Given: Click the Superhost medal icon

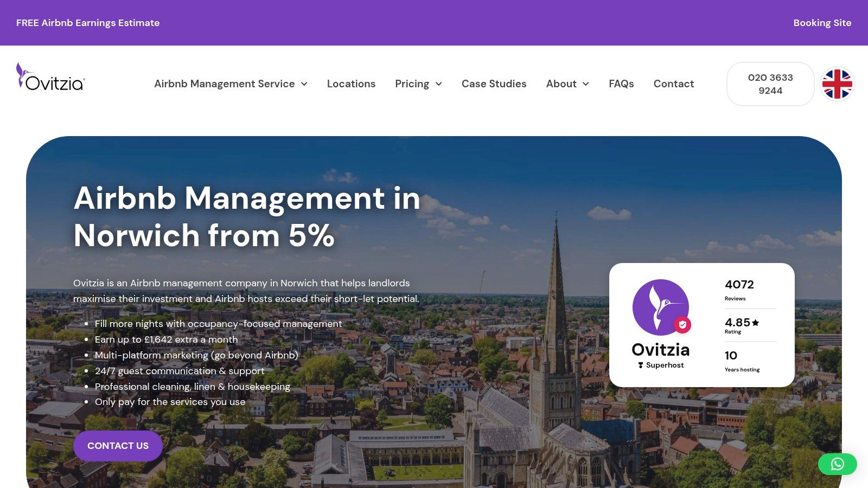Looking at the screenshot, I should (x=641, y=365).
